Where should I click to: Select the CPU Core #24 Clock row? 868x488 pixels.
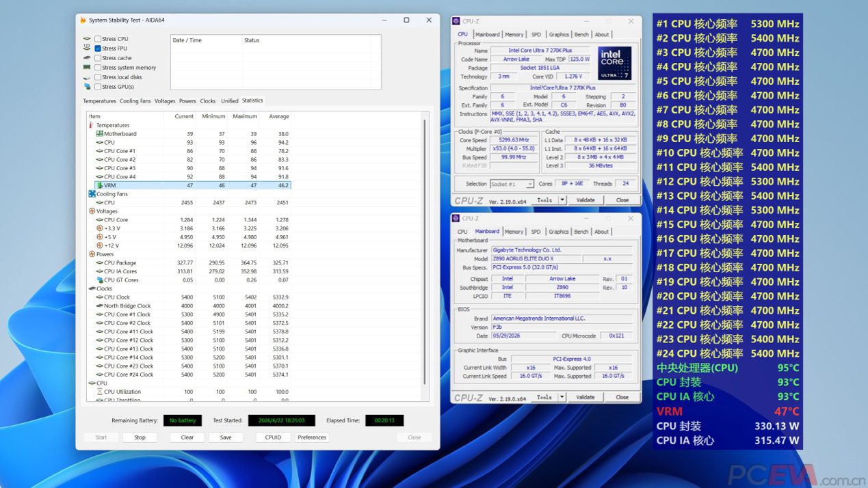coord(189,375)
